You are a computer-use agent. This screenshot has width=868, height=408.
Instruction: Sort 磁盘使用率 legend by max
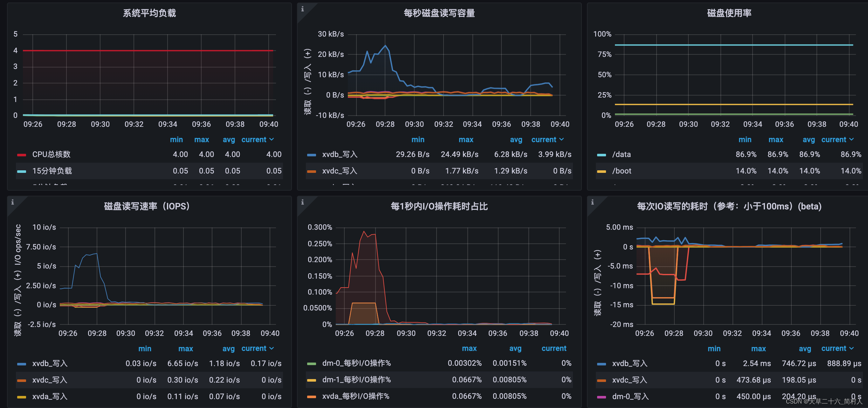click(776, 139)
